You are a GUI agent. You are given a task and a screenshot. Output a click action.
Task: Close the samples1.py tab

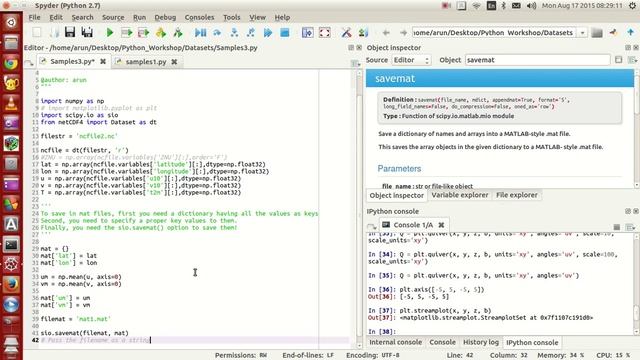[174, 62]
